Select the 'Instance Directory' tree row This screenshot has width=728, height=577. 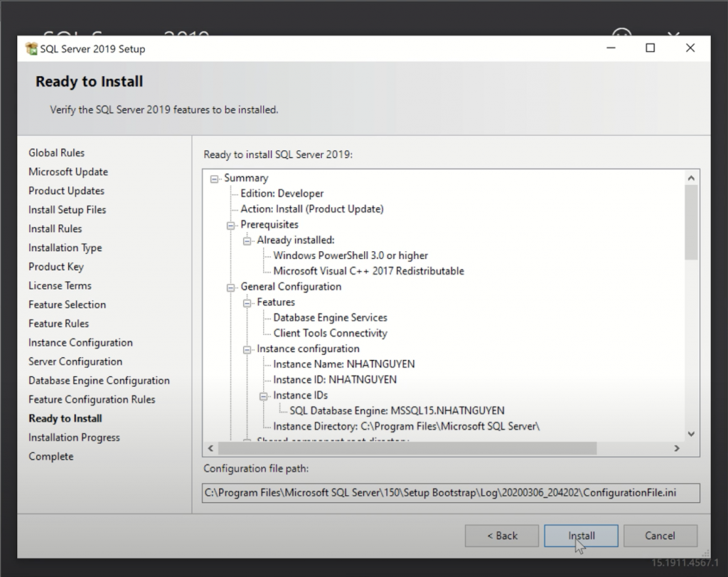[406, 426]
